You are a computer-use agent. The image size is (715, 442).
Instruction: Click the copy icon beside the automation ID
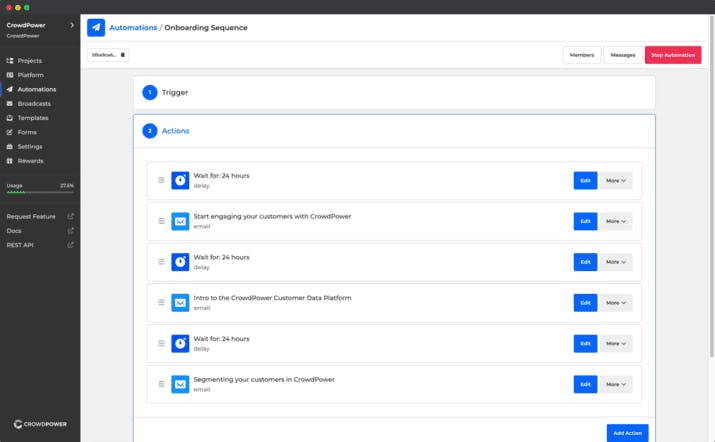(122, 55)
